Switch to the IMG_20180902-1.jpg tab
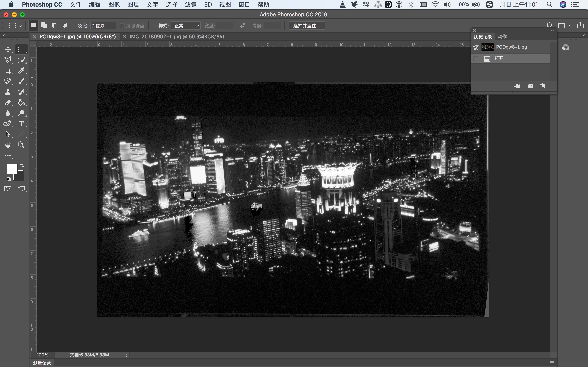 click(177, 37)
